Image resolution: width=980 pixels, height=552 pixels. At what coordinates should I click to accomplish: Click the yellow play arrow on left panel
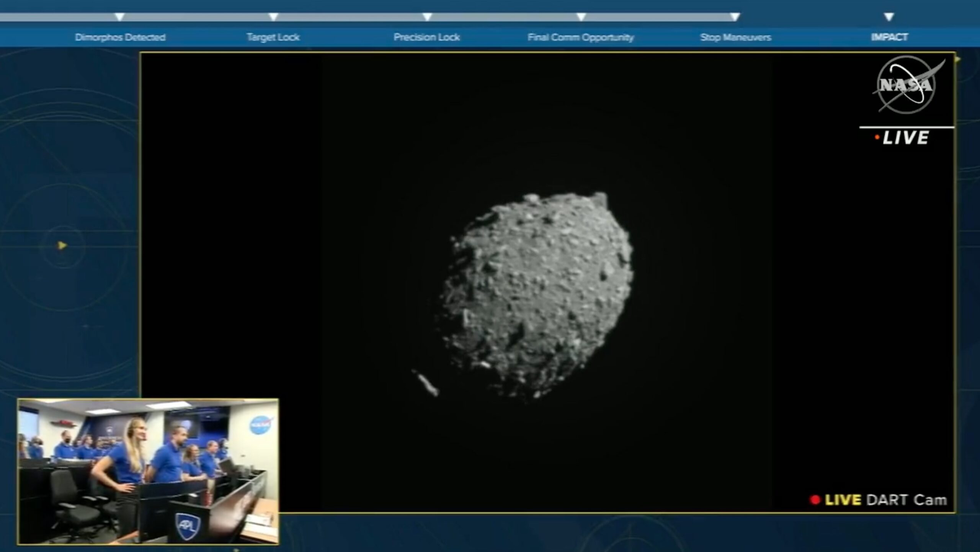click(62, 245)
